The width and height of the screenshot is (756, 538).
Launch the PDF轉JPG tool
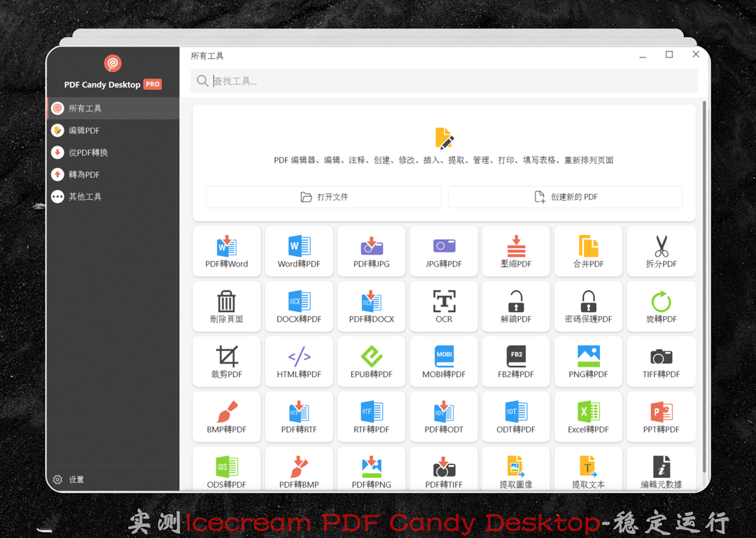[x=371, y=251]
